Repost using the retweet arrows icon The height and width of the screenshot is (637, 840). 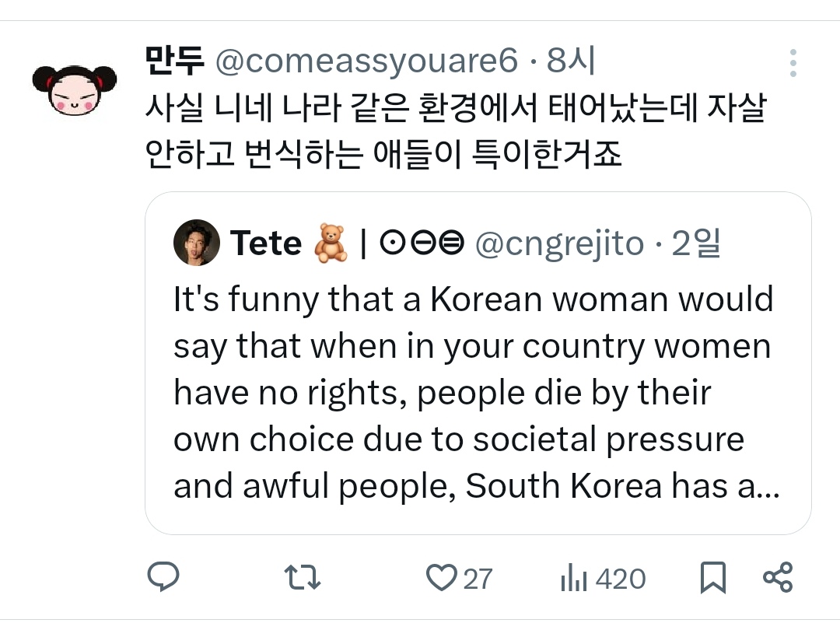click(303, 578)
